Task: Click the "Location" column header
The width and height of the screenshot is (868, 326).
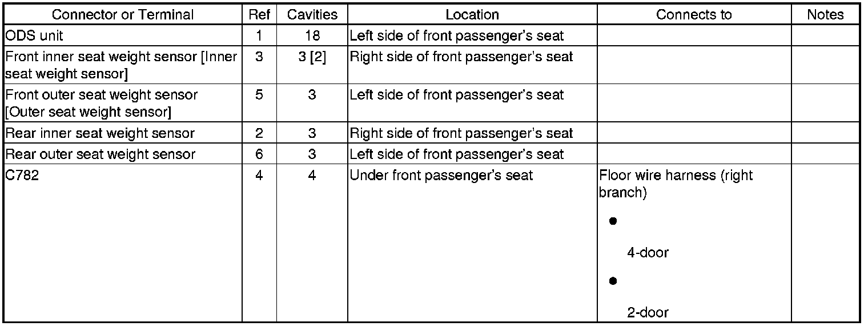Action: 472,15
